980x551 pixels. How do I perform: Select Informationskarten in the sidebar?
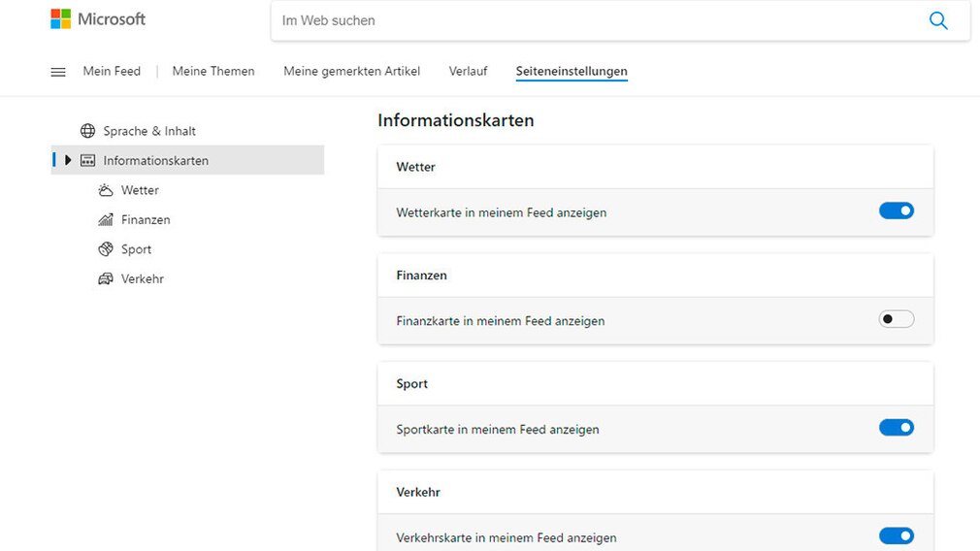[x=187, y=160]
